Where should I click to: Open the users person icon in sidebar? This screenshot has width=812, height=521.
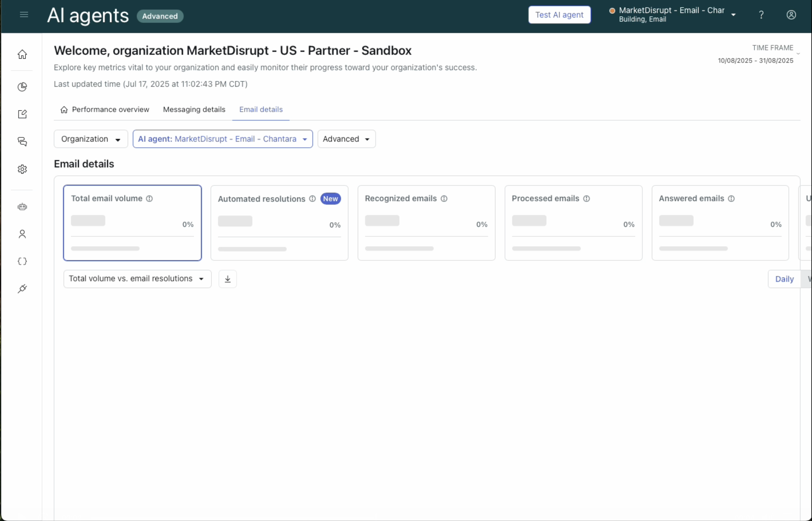tap(22, 234)
